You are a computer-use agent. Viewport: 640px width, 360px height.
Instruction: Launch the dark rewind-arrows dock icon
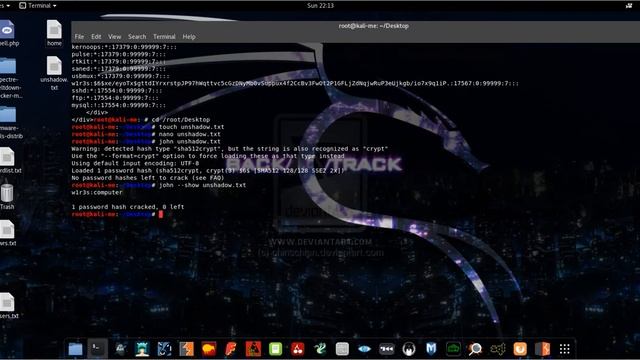(387, 349)
